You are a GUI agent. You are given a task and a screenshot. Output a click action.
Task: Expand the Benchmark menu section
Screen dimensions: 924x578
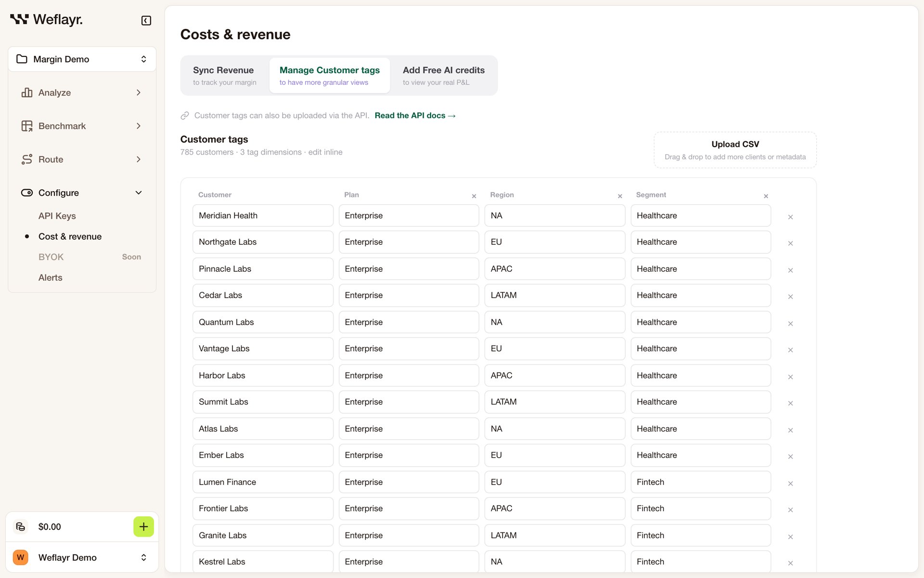[x=82, y=126]
